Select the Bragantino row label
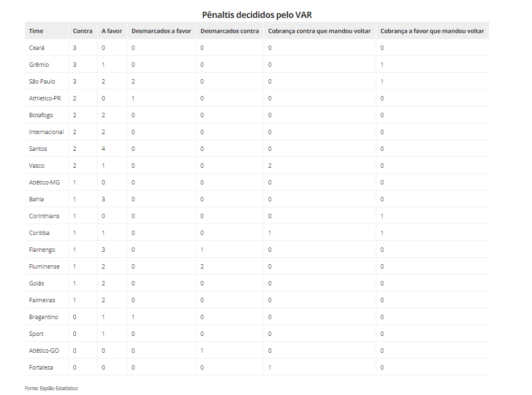This screenshot has height=395, width=532. 43,317
